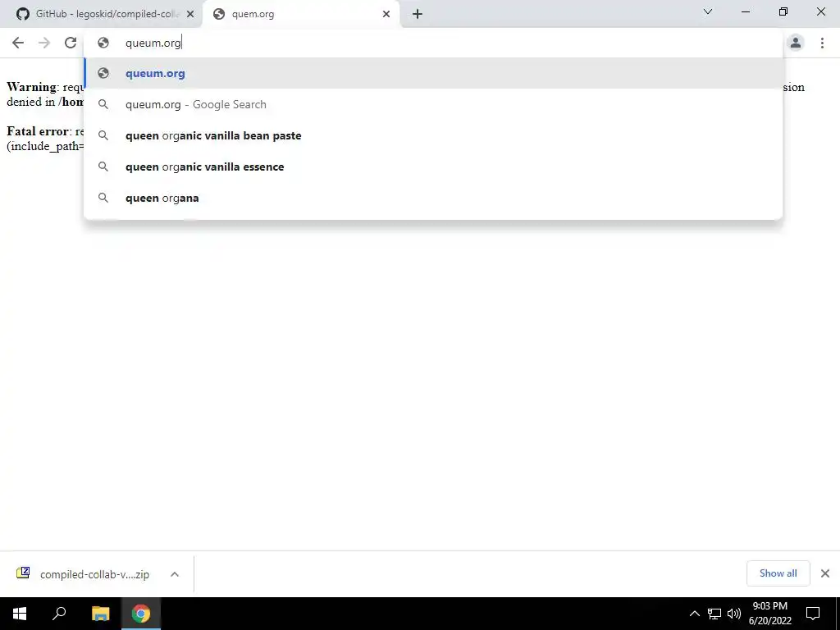Restore down the Chrome window
The height and width of the screenshot is (630, 840).
tap(783, 11)
